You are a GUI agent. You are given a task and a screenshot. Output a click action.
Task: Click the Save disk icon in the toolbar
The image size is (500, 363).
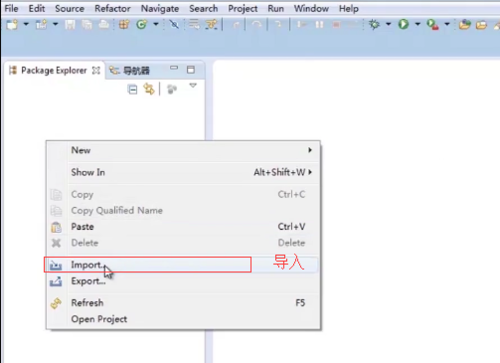70,25
